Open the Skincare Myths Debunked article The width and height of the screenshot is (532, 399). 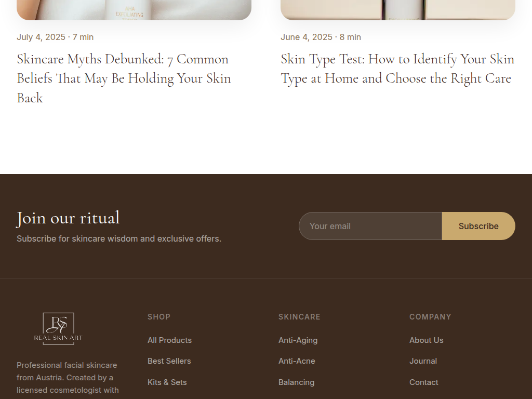124,78
